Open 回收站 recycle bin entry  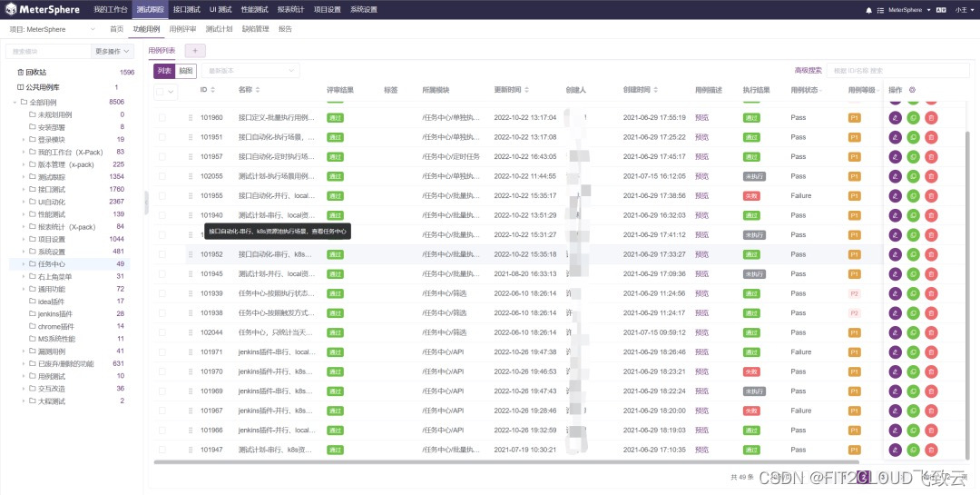(x=35, y=72)
